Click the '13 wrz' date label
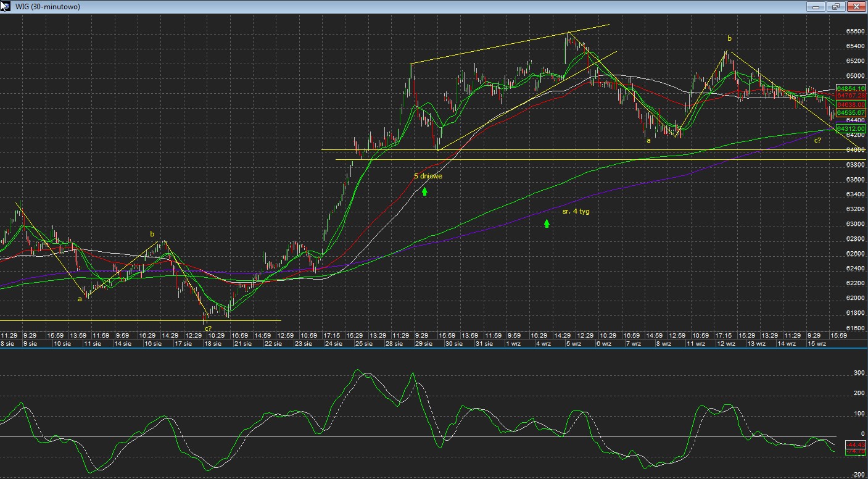Viewport: 868px width, 479px height. pos(756,343)
